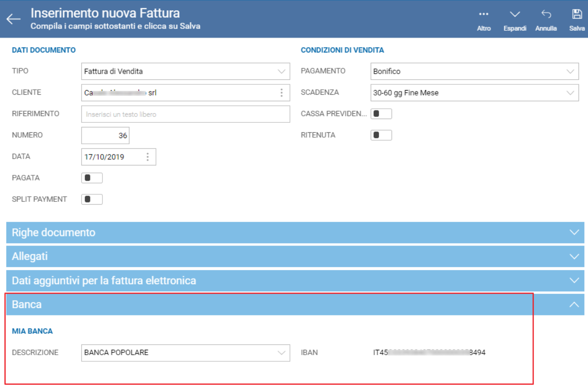Open the bank Descrizione dropdown
The image size is (588, 389).
pyautogui.click(x=185, y=353)
